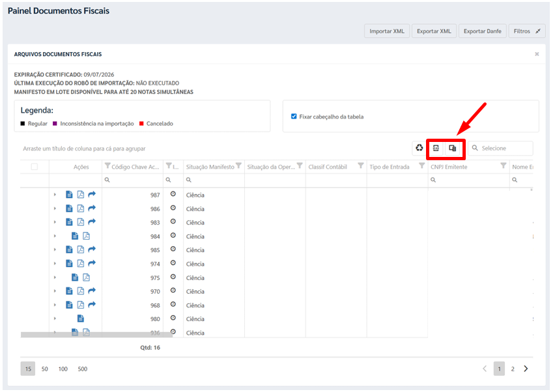Close the Arquivos Documentos Fiscais panel
This screenshot has height=392, width=555.
point(537,54)
